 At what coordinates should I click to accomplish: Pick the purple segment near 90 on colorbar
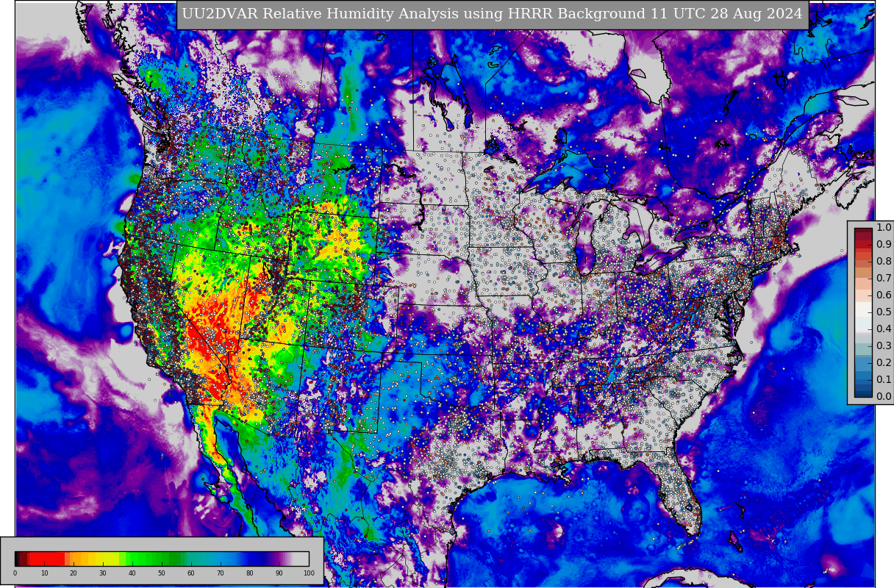278,559
